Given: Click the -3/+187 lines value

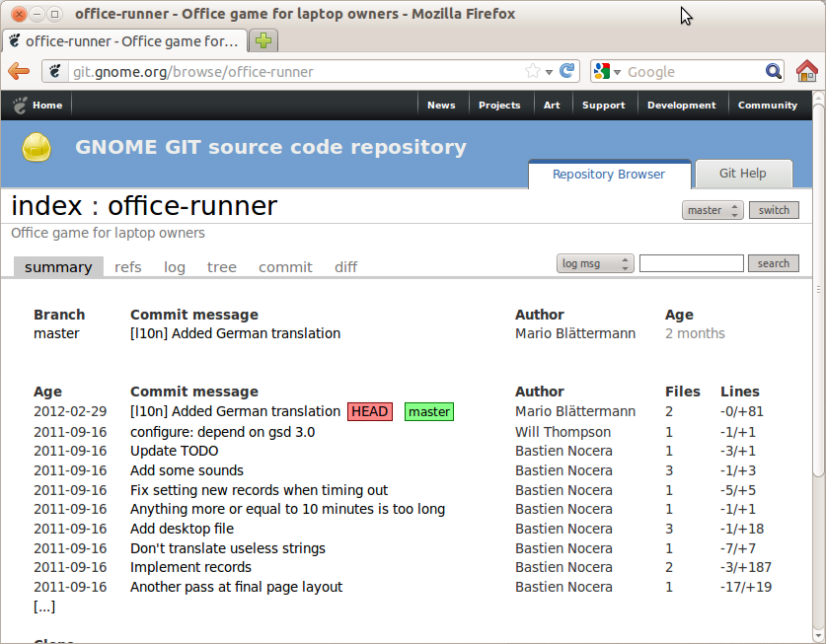Looking at the screenshot, I should (746, 567).
